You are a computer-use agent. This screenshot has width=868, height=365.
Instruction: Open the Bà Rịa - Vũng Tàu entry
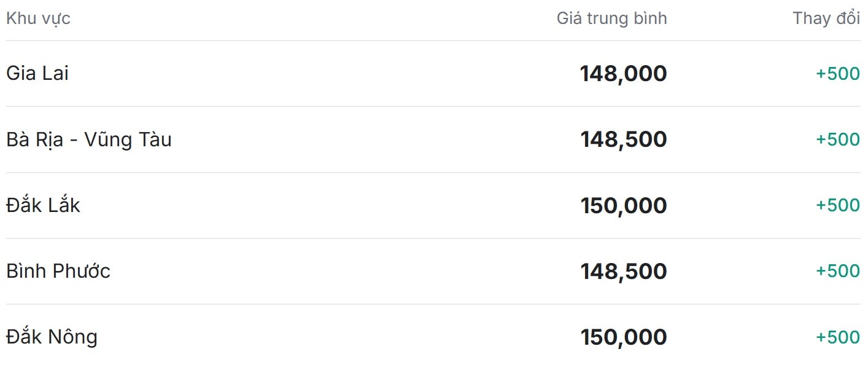click(x=89, y=139)
